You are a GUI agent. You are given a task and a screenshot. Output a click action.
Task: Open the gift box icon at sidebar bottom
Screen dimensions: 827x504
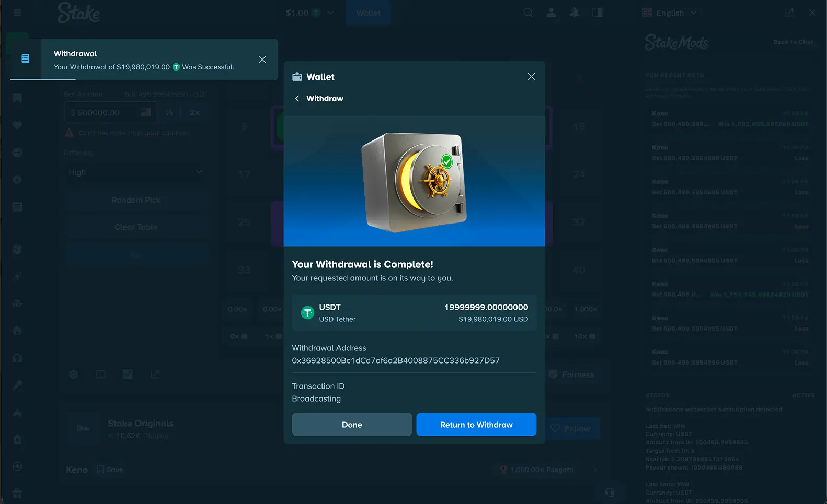coord(17,494)
